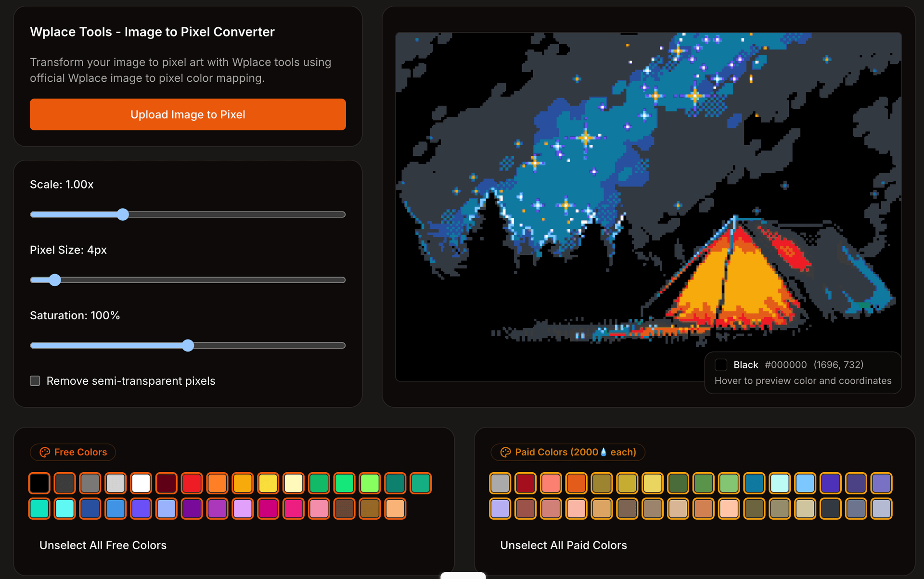
Task: Toggle the first gray paid color swatch
Action: [x=500, y=483]
